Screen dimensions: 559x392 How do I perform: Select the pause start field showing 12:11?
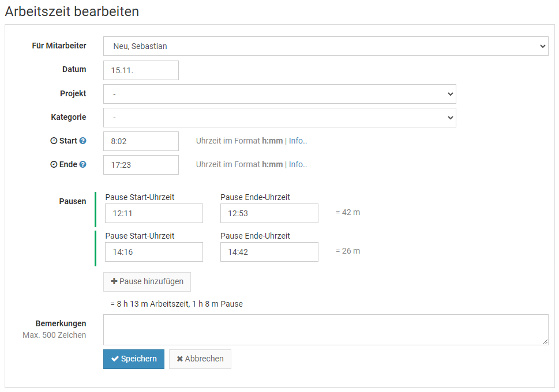click(x=154, y=213)
